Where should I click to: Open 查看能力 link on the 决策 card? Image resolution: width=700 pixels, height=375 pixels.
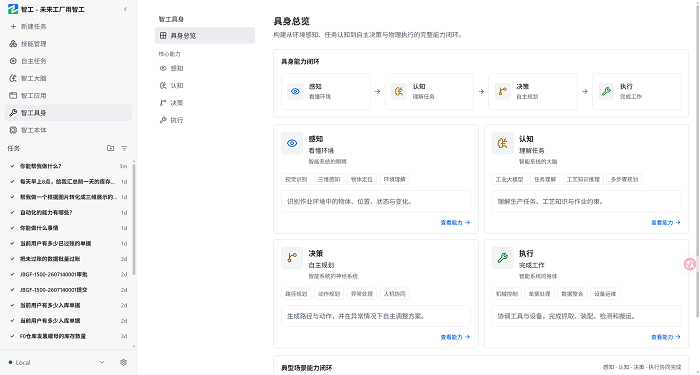(455, 337)
